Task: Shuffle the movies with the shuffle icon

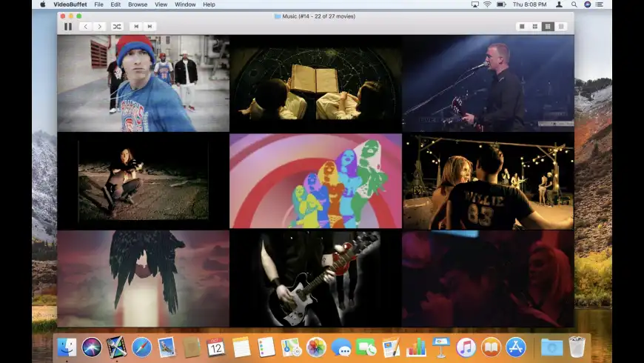Action: tap(117, 27)
